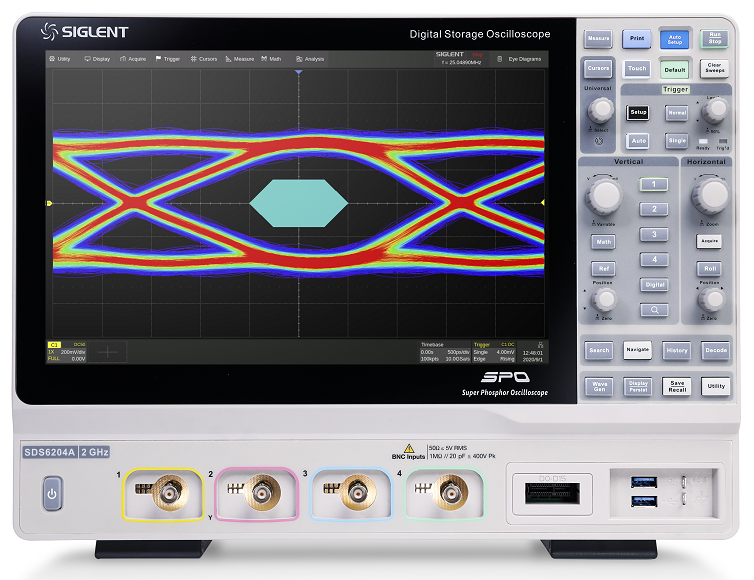Toggle channel 1 panel button
Screen dimensions: 754x580
point(653,184)
